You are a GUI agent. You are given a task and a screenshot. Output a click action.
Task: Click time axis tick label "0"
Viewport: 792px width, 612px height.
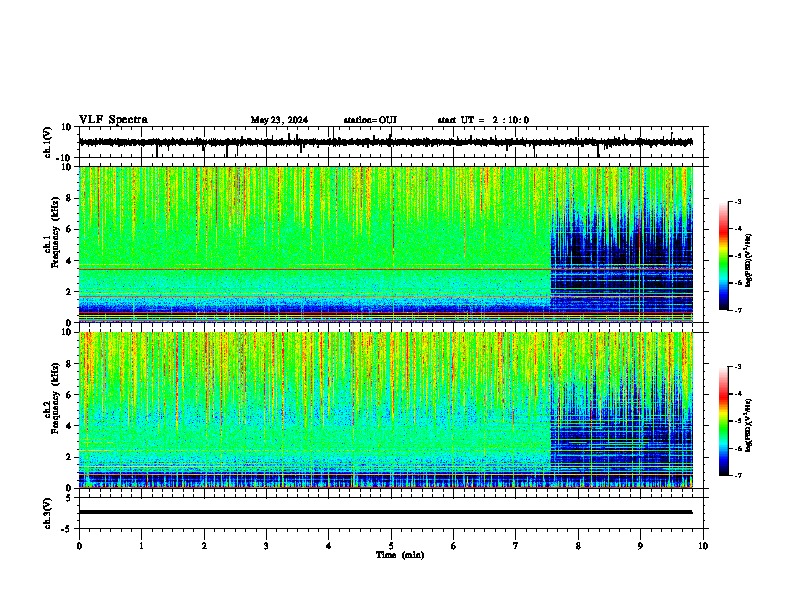79,546
